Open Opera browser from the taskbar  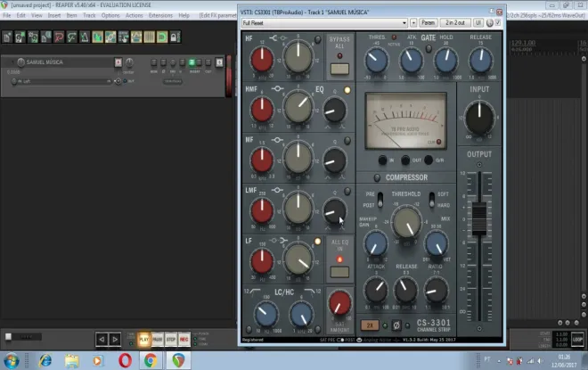click(x=125, y=361)
